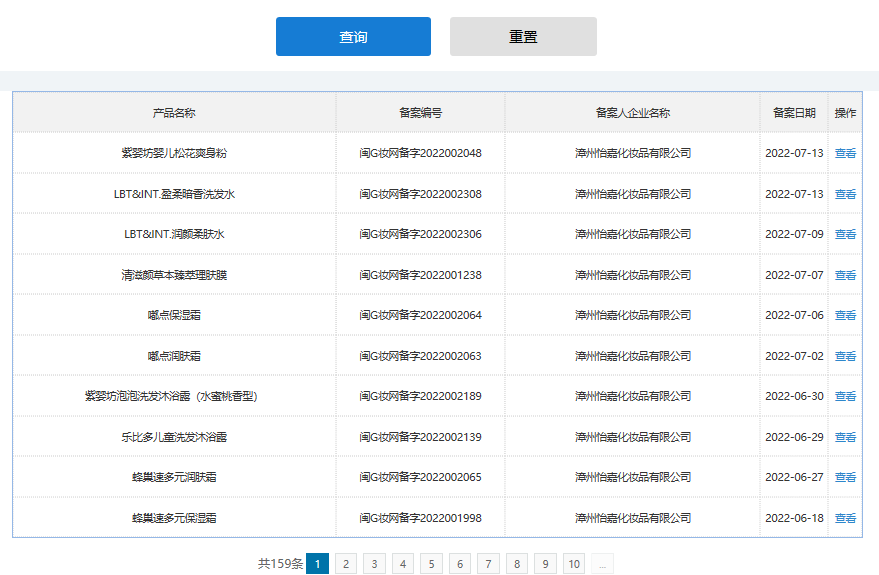Image resolution: width=879 pixels, height=575 pixels.
Task: Open 查看 link for 嘟点润肤霜
Action: (845, 356)
